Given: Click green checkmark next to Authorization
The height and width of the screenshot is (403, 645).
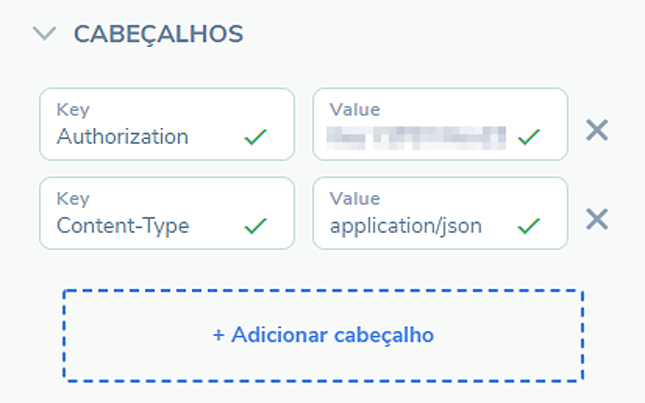Looking at the screenshot, I should coord(256,137).
